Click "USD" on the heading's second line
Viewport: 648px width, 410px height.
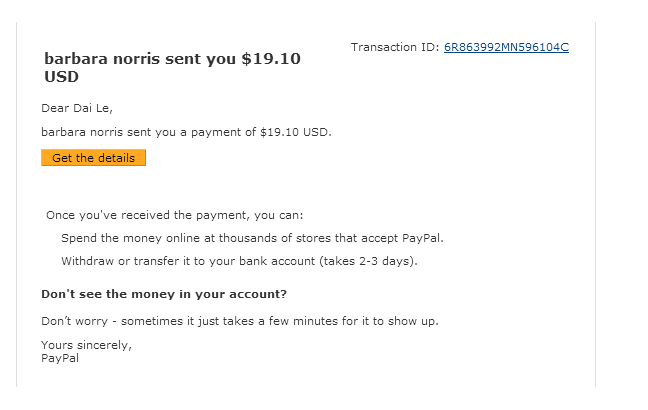61,76
